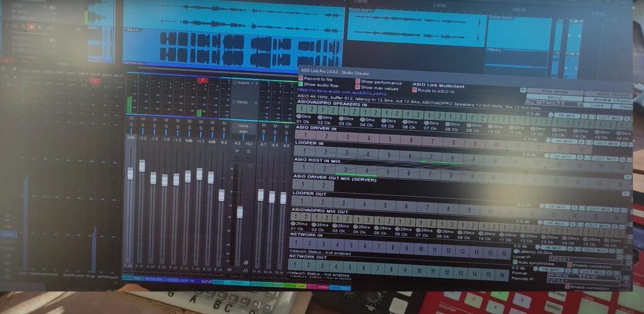Add a send with the Sends plus icon
The height and width of the screenshot is (314, 644).
pyautogui.click(x=257, y=102)
